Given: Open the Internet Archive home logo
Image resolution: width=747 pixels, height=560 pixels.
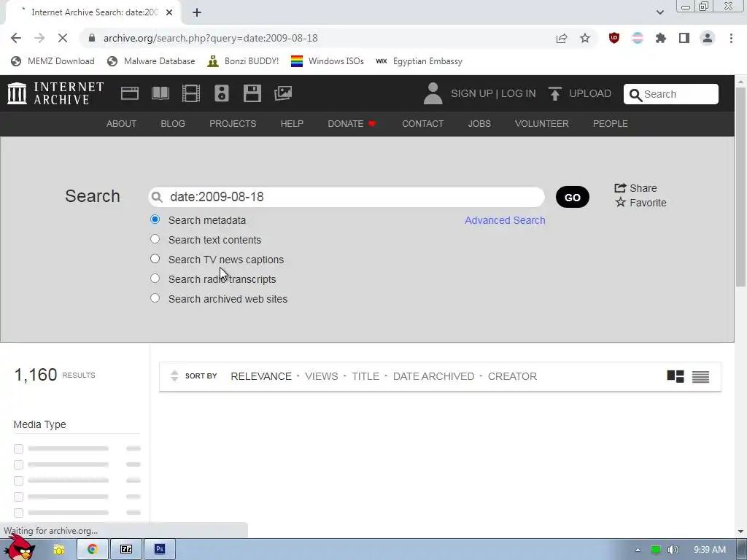Looking at the screenshot, I should pos(55,93).
